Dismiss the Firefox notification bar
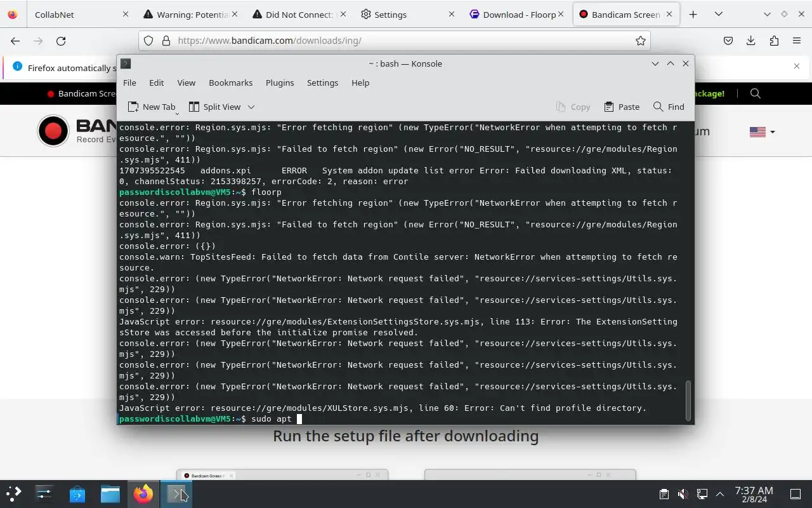This screenshot has height=508, width=812. pos(797,66)
